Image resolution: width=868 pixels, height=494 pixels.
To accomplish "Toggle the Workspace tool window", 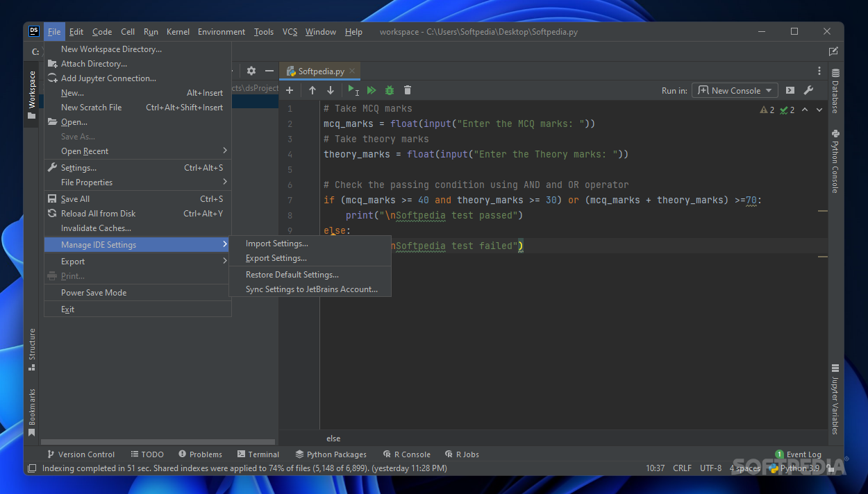I will [32, 94].
